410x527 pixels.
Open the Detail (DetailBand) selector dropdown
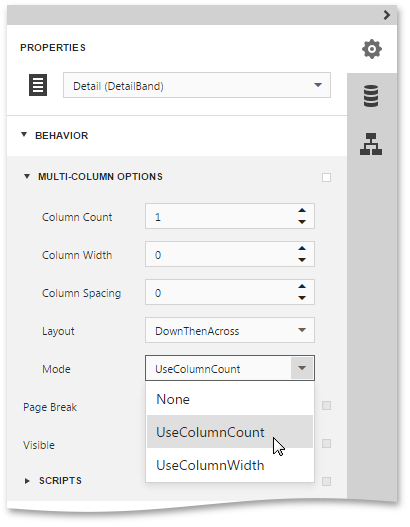coord(197,85)
